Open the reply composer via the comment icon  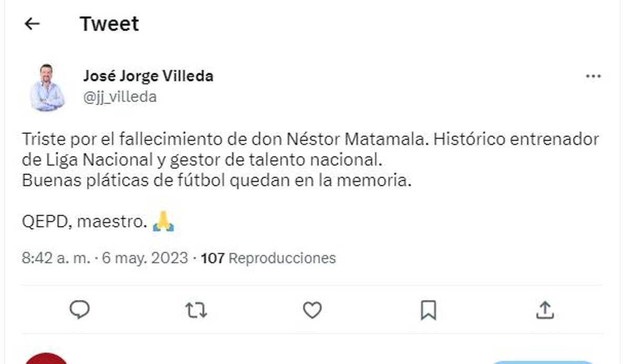pyautogui.click(x=80, y=310)
